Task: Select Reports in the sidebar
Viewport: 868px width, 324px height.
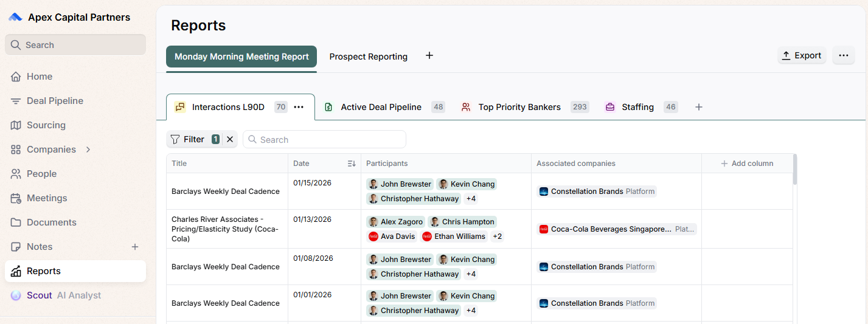Action: (x=75, y=271)
